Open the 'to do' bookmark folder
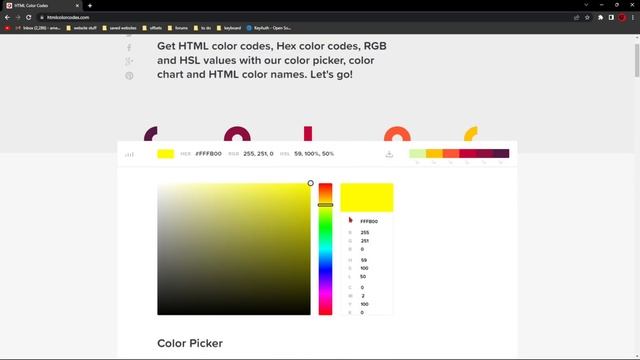Screen dimensions: 640x360 202,28
